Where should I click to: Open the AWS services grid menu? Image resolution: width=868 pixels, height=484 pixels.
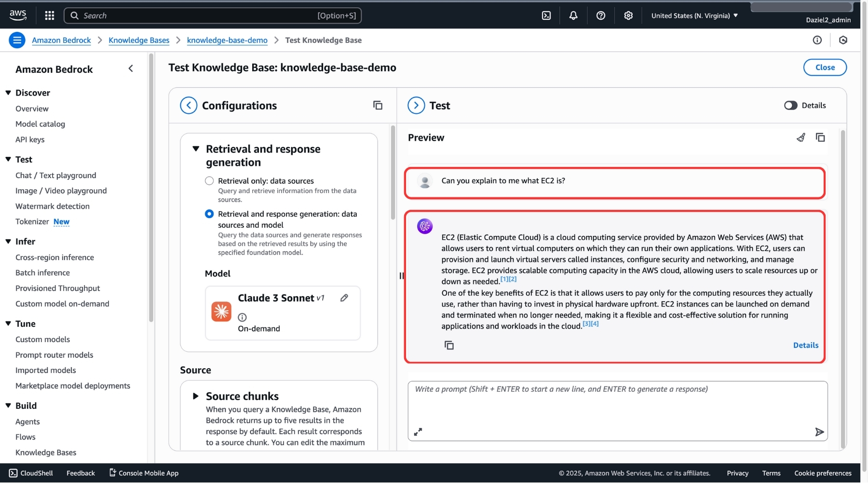coord(49,15)
